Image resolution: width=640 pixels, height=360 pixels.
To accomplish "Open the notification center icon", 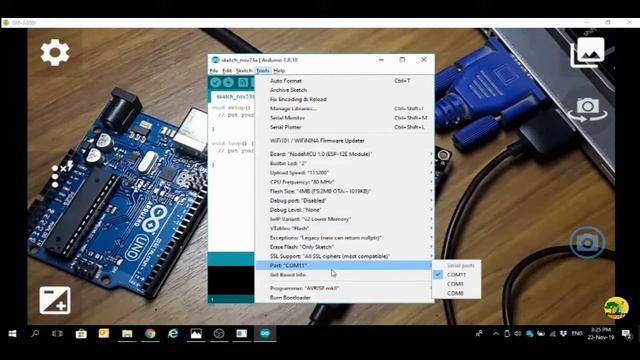I will coord(626,334).
